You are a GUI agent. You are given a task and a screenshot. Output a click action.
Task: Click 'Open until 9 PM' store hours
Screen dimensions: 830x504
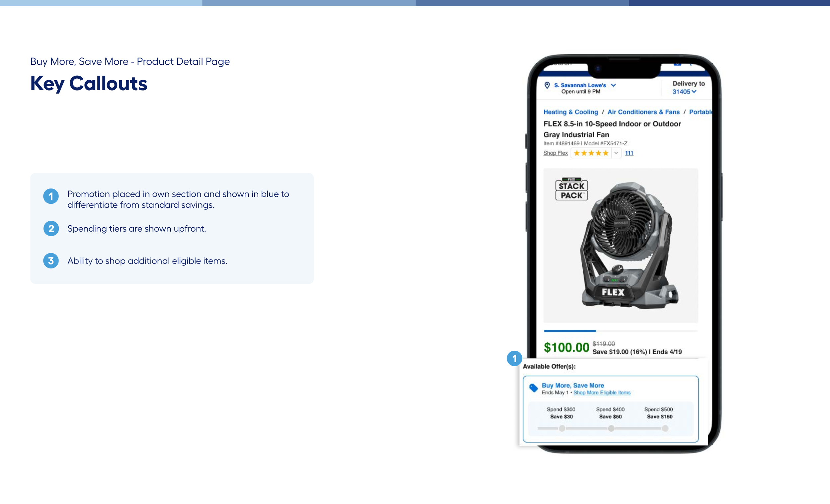click(x=581, y=92)
